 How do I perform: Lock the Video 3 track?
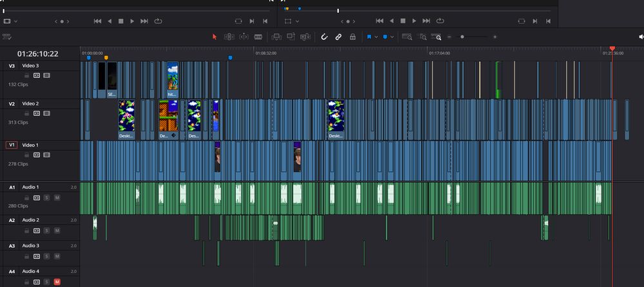pos(26,75)
